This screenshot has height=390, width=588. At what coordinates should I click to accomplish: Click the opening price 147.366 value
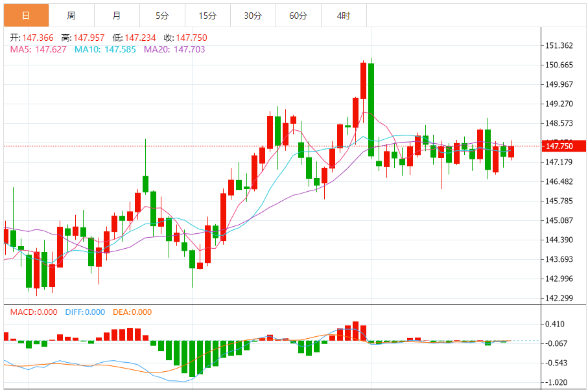point(38,38)
